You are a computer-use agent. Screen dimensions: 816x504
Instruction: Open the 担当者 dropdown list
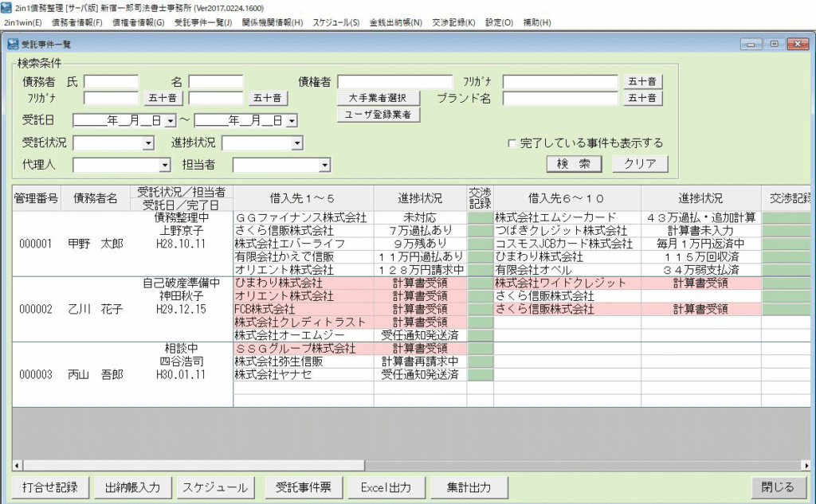pos(324,166)
